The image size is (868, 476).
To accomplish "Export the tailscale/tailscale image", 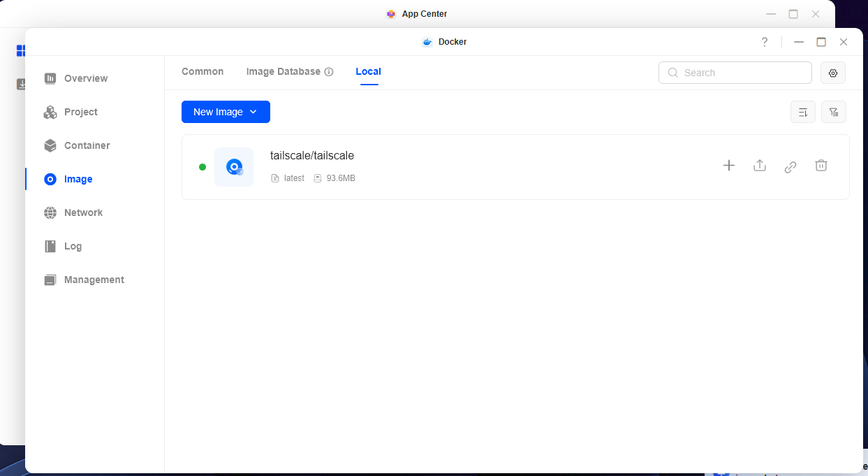I will pyautogui.click(x=760, y=166).
